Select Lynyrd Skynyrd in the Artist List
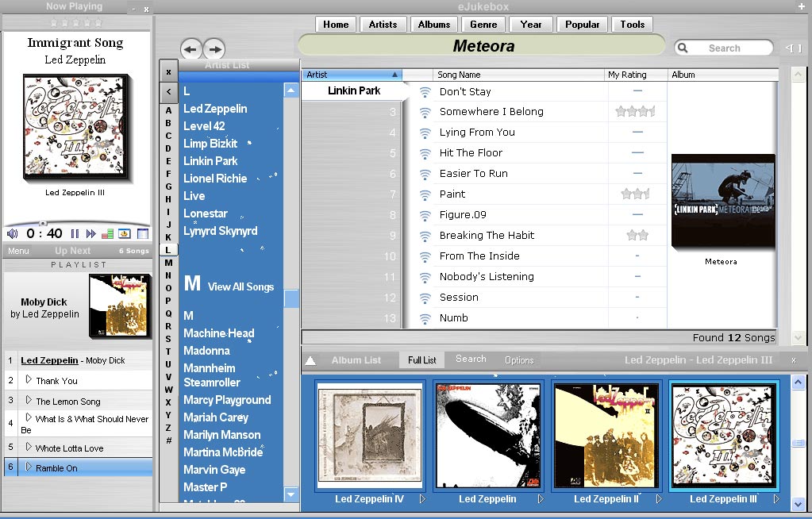 (220, 231)
